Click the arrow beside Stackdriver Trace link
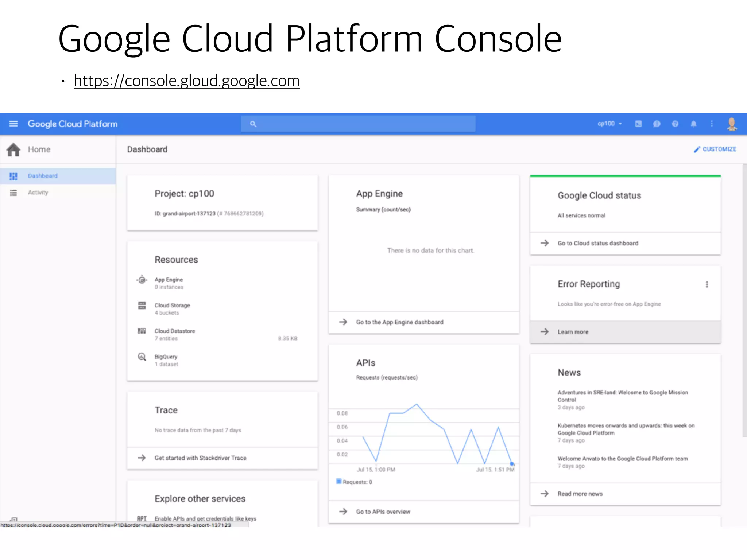 tap(142, 458)
